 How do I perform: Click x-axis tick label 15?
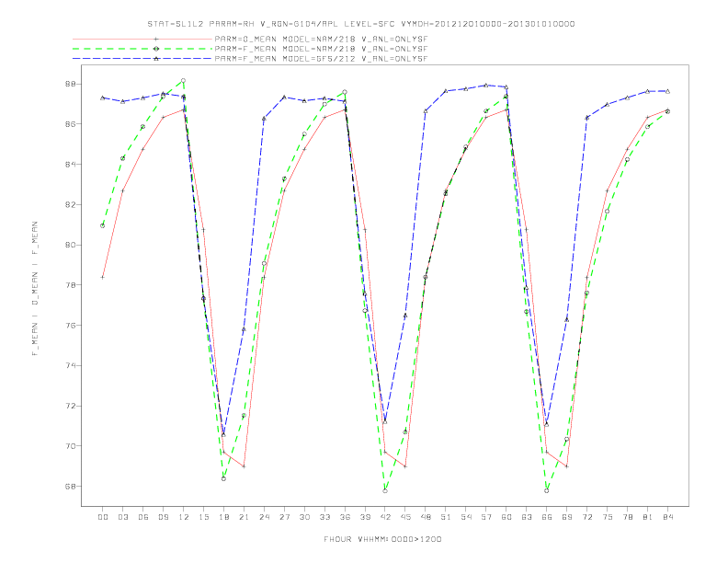(203, 517)
